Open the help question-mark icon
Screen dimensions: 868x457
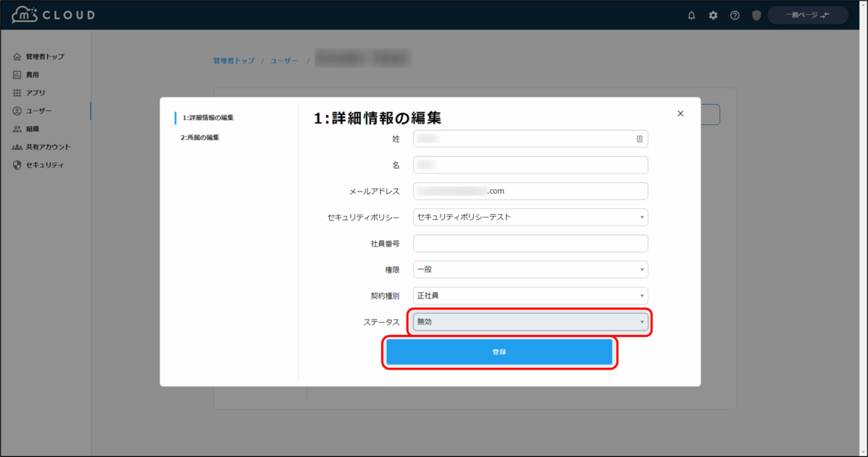[x=734, y=14]
